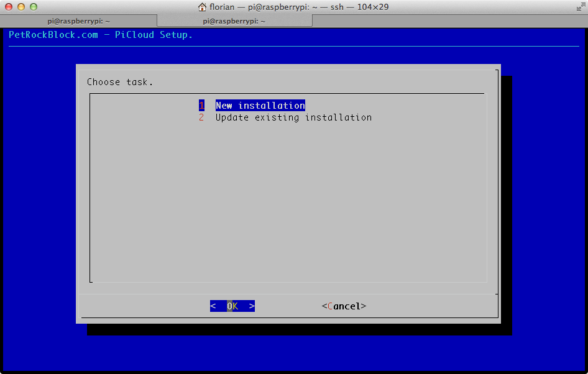Click the "PetRockBlock.com – PiCloud Setup." header text
Image resolution: width=588 pixels, height=374 pixels.
point(101,35)
